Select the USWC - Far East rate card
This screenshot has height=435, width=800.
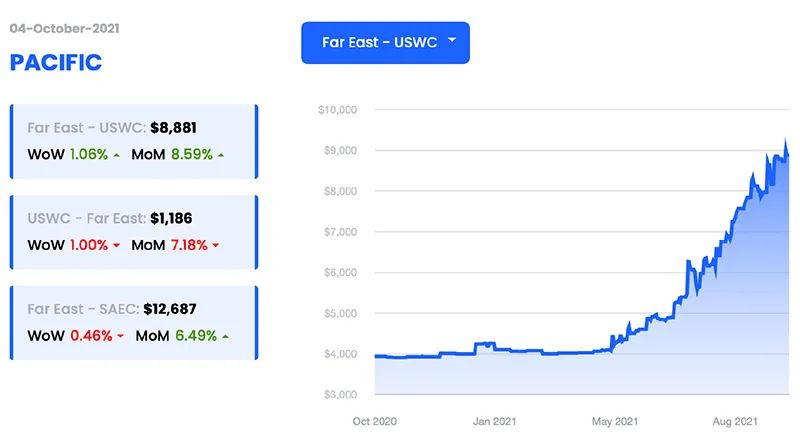[134, 231]
